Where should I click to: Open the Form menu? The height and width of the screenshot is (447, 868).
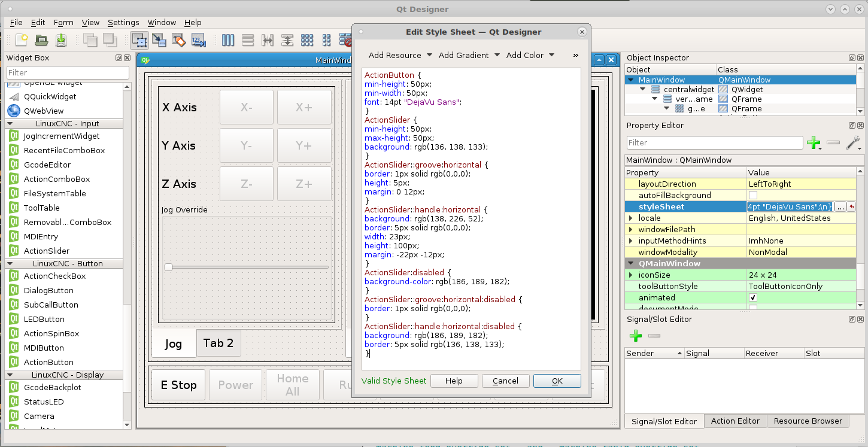click(63, 22)
